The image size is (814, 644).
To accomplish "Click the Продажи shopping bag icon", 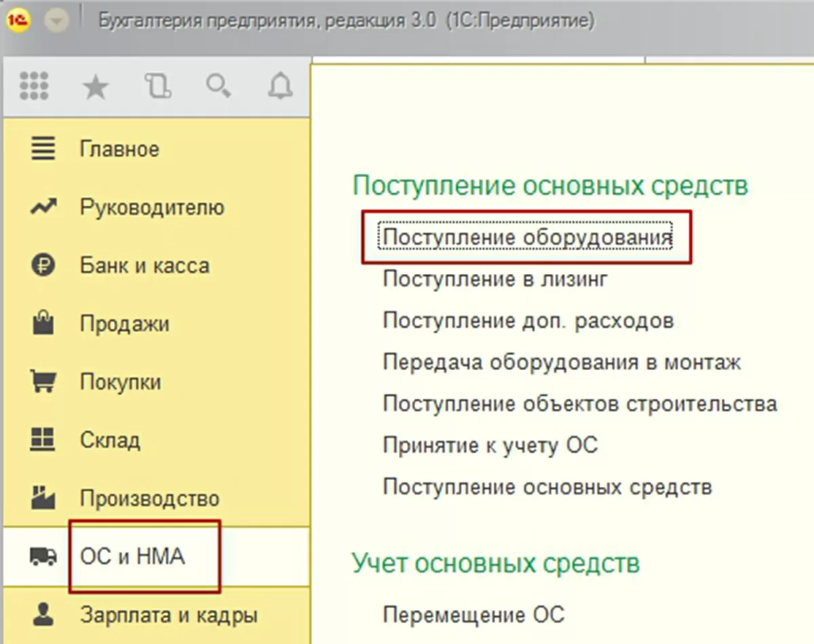I will (43, 323).
